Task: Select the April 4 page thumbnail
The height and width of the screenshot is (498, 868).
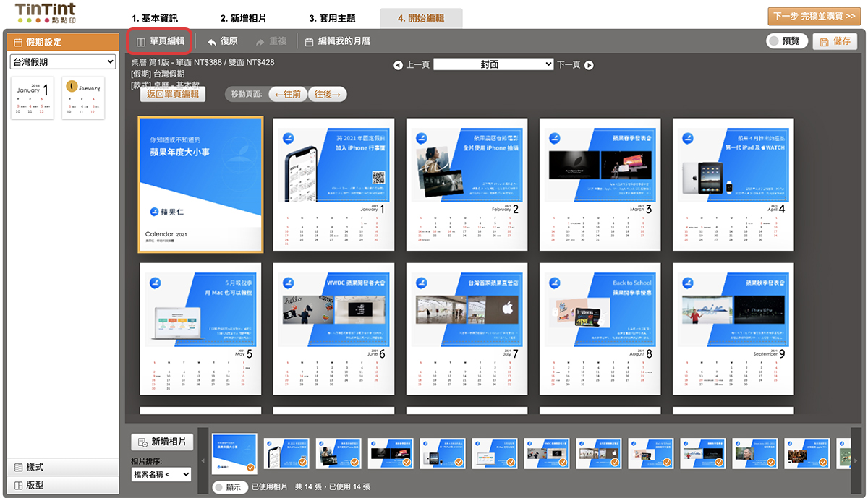Action: [x=733, y=185]
